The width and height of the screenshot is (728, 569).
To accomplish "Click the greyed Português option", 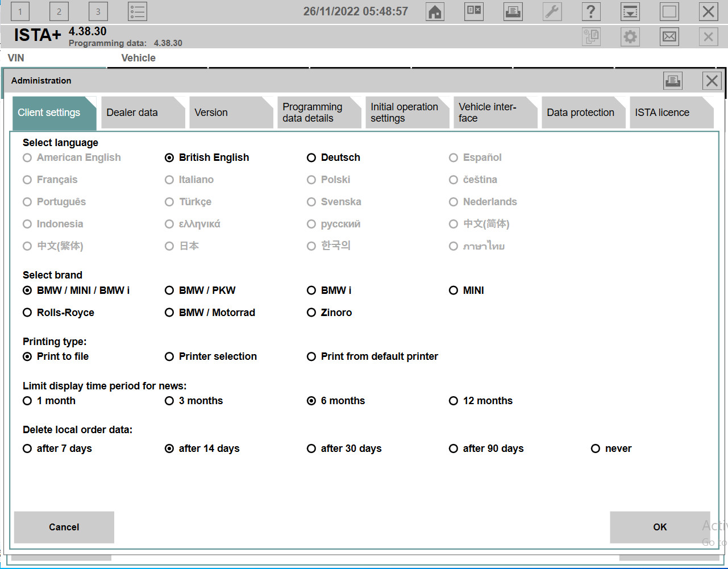I will point(55,202).
